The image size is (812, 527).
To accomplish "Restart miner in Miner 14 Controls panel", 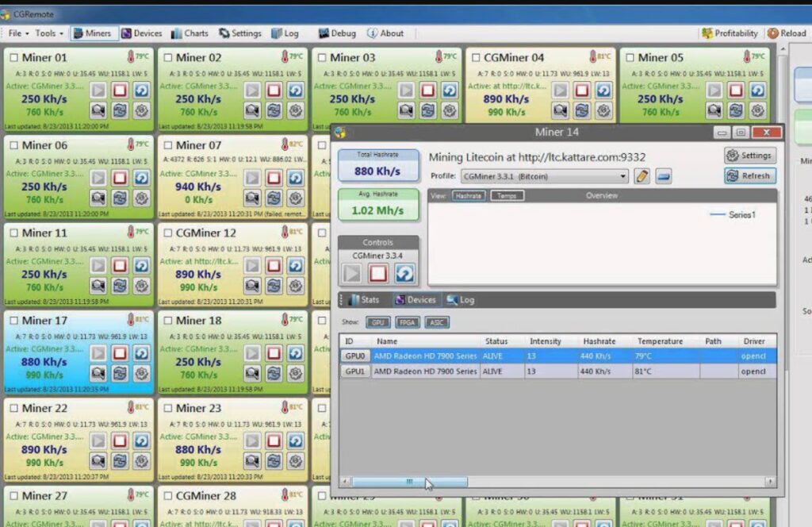I will click(x=404, y=273).
